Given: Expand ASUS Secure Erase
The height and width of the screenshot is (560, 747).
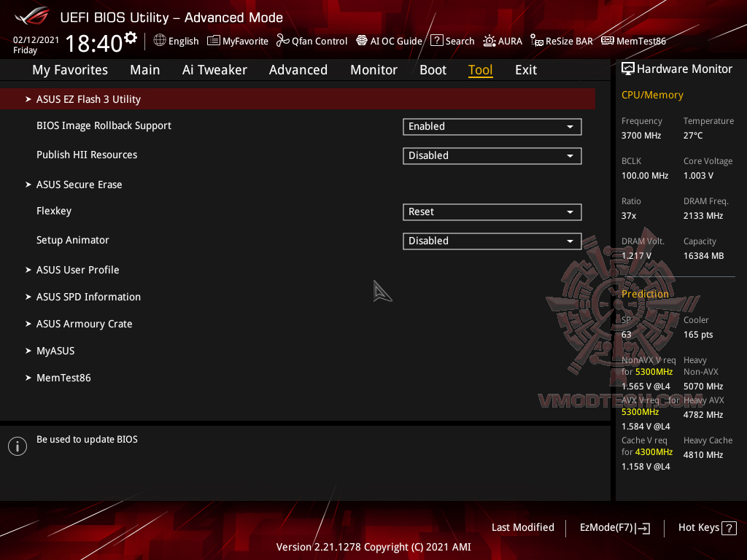Looking at the screenshot, I should click(79, 184).
